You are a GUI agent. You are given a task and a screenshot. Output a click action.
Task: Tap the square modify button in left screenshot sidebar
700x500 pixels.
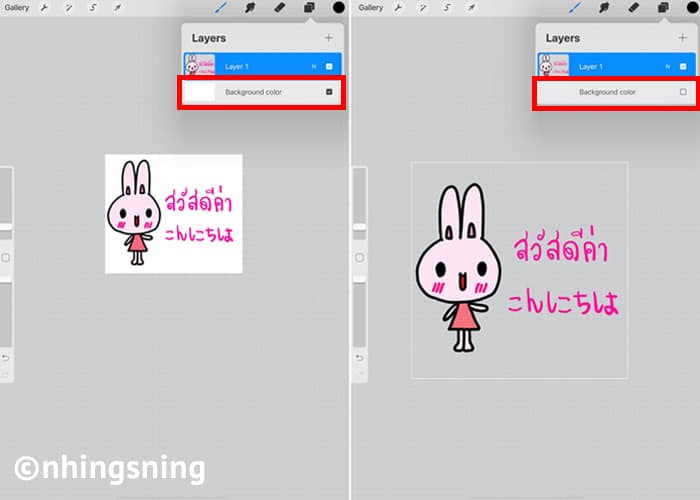pos(5,258)
